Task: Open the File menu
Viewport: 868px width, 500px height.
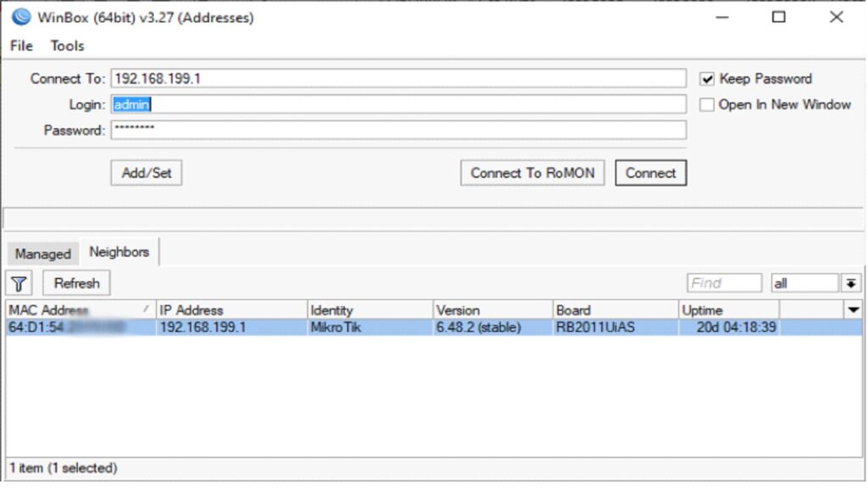Action: (x=21, y=46)
